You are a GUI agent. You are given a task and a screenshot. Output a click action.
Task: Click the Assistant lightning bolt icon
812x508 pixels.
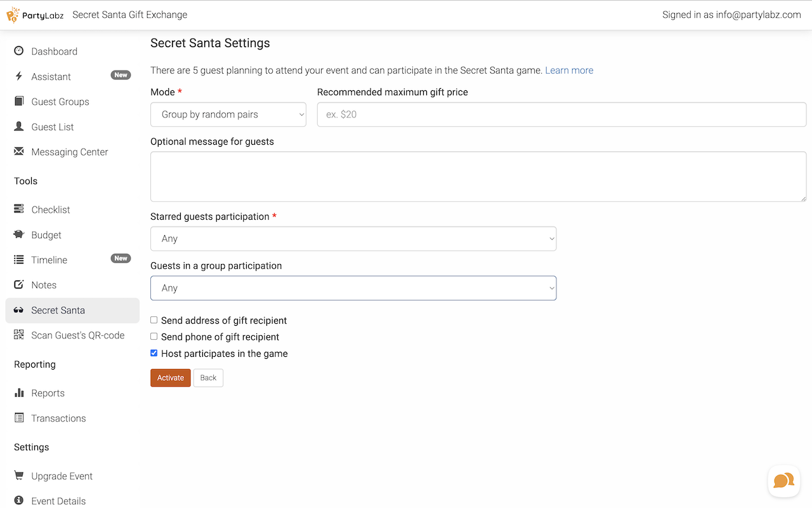click(x=19, y=76)
